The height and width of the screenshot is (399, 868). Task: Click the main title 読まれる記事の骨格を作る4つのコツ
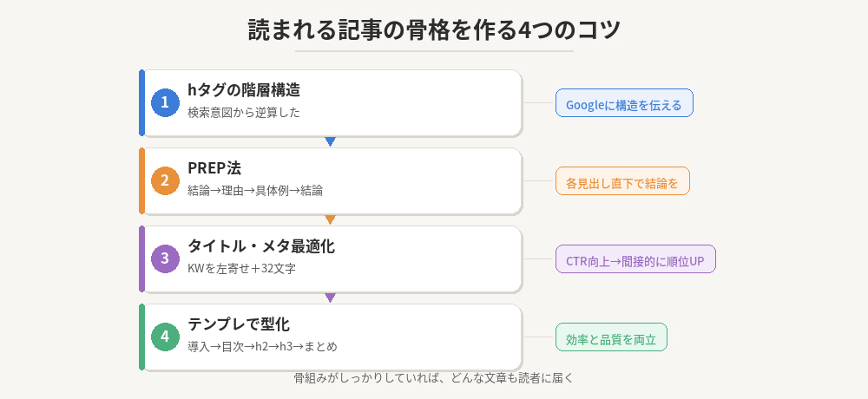coord(434,29)
